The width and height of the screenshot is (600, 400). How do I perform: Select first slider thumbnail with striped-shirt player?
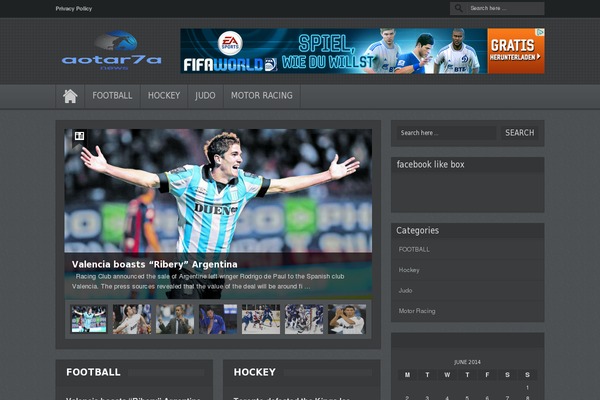click(89, 319)
